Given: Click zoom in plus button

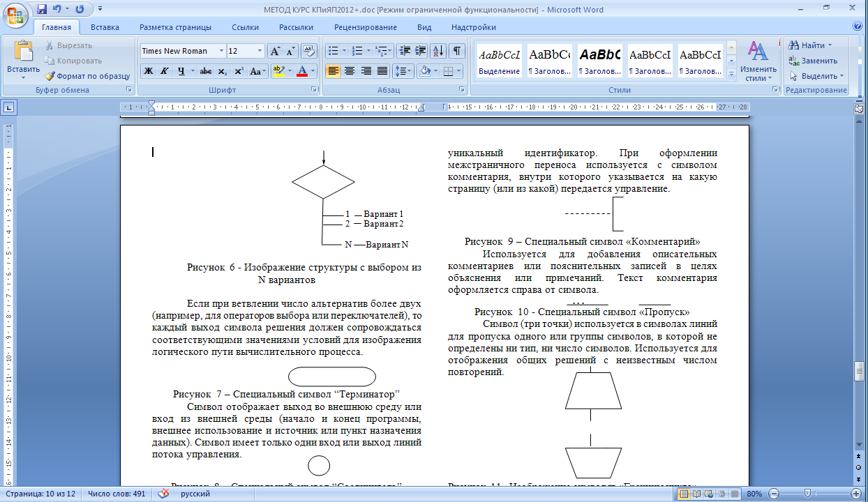Looking at the screenshot, I should click(855, 494).
